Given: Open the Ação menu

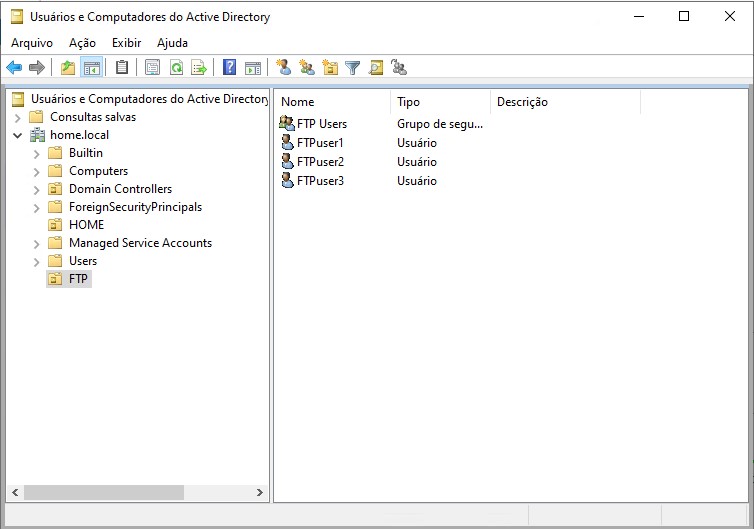Looking at the screenshot, I should pyautogui.click(x=82, y=43).
